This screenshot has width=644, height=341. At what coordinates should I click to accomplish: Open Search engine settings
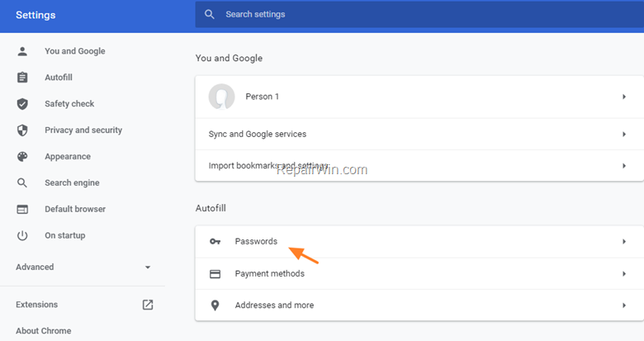pos(72,182)
